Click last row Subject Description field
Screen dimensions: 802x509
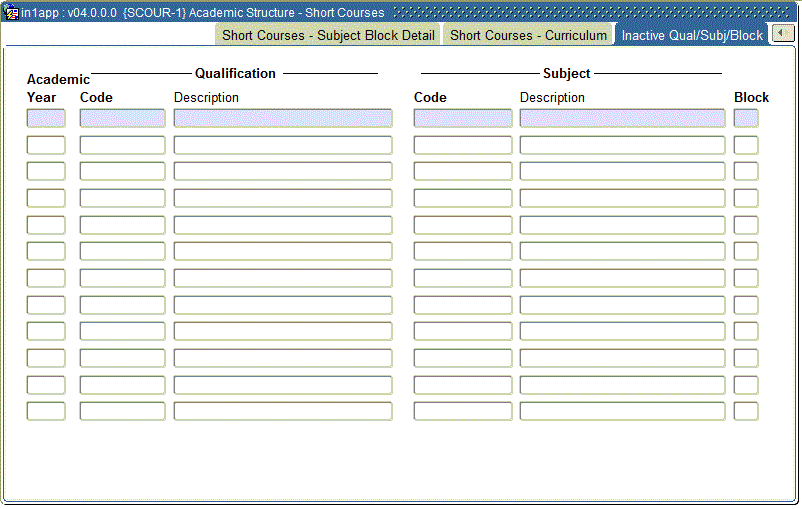click(x=622, y=411)
